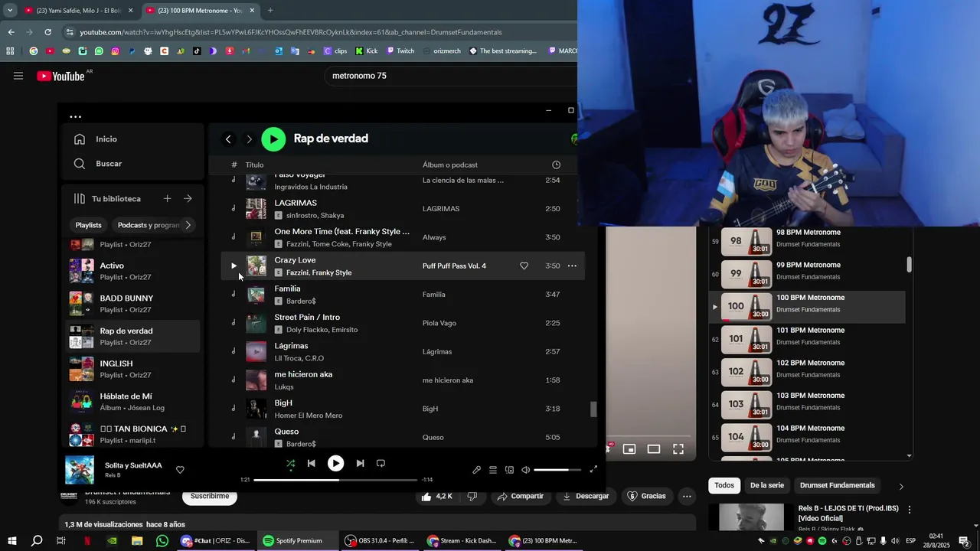Send Super Thanks with Gracias
Viewport: 980px width, 551px height.
coord(647,497)
